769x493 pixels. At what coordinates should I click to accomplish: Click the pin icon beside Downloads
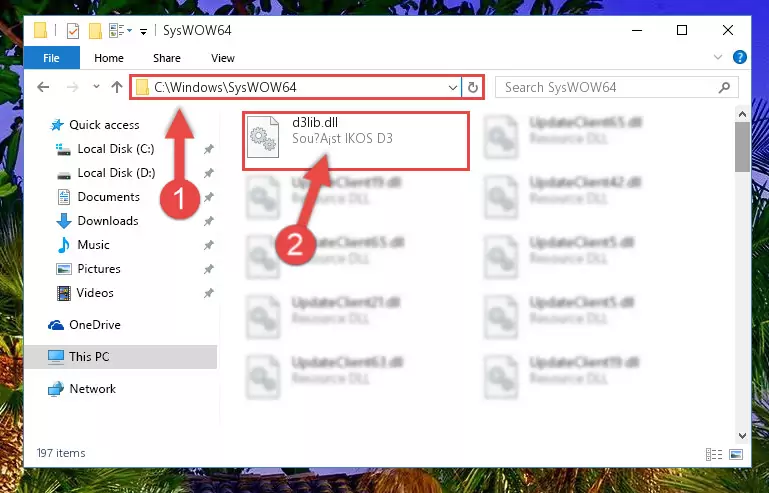click(209, 221)
